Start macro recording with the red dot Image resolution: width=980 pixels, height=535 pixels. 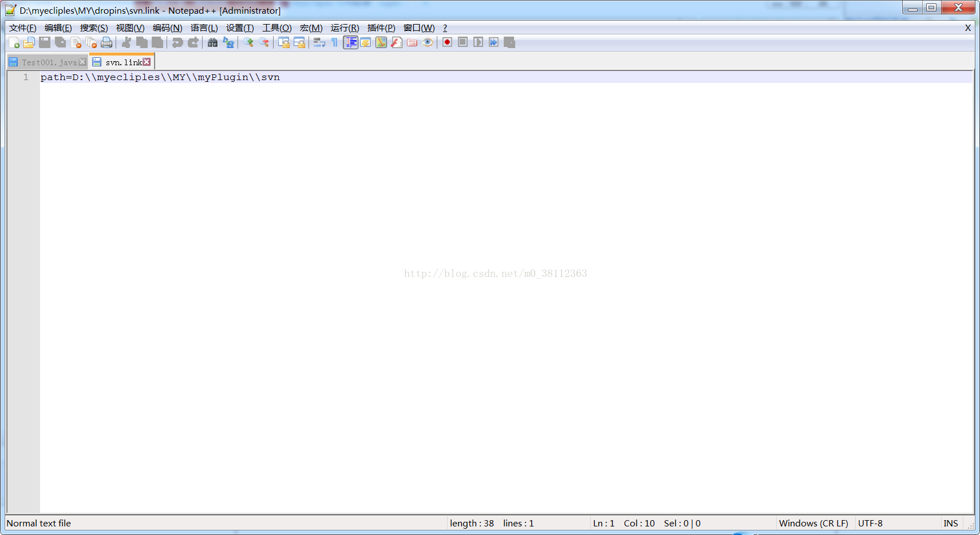(x=448, y=42)
